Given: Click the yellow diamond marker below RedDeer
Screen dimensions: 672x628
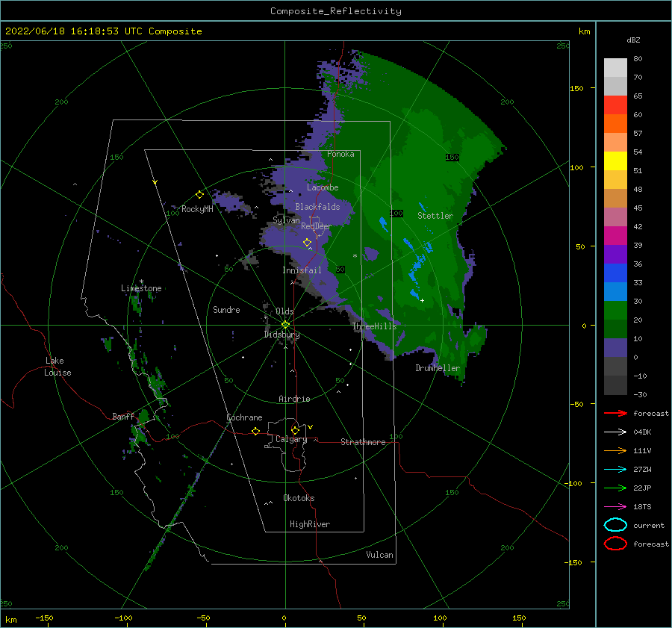Looking at the screenshot, I should (x=307, y=243).
